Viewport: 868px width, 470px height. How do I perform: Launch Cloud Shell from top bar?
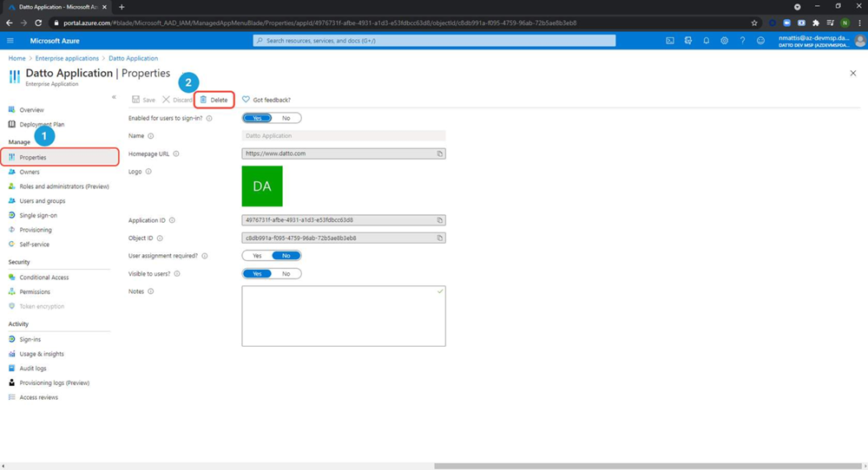click(x=670, y=41)
